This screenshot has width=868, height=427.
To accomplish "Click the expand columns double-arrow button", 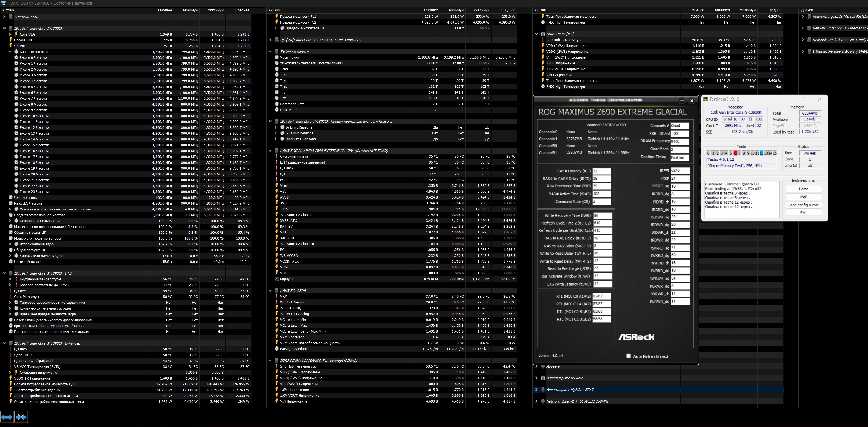I will pos(7,417).
